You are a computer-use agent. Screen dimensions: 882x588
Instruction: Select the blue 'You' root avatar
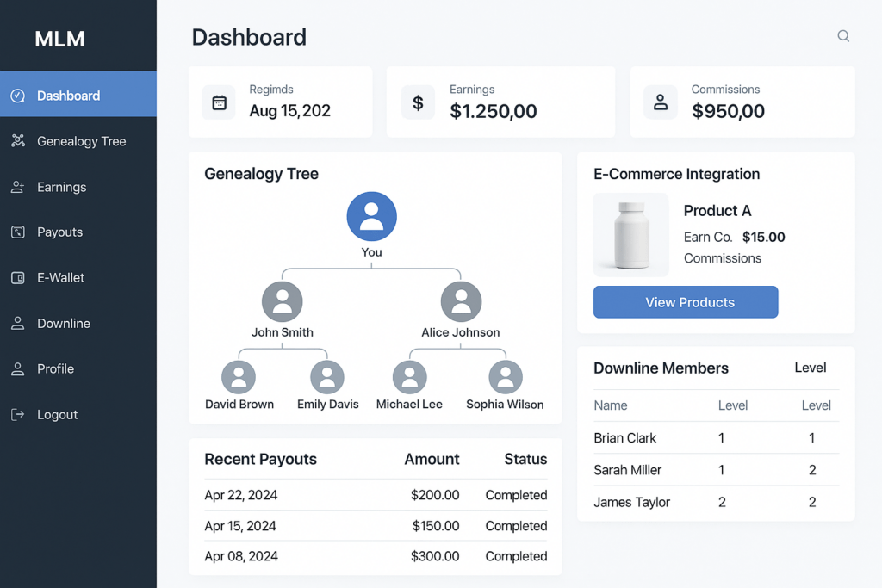(371, 216)
